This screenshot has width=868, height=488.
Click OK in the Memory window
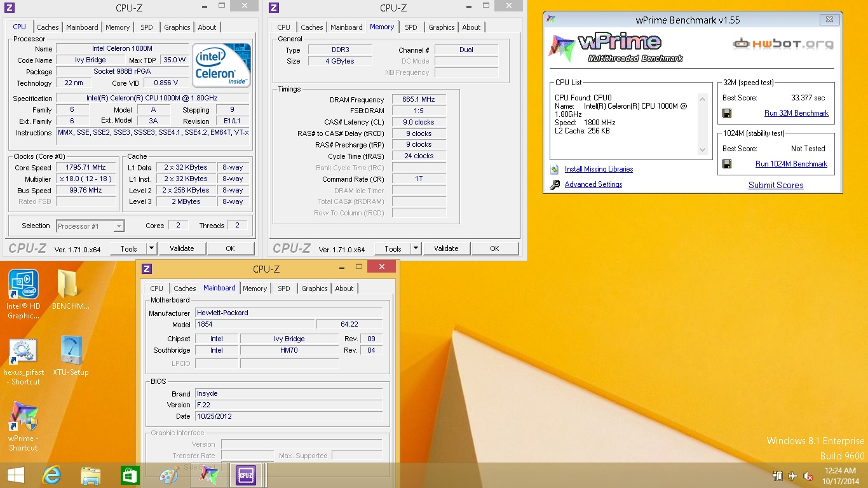pos(494,248)
